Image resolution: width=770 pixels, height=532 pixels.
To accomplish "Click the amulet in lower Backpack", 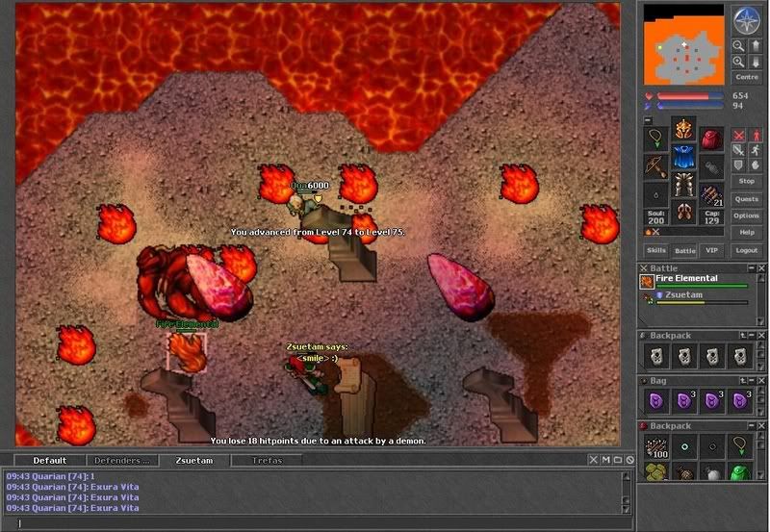I will pyautogui.click(x=740, y=447).
